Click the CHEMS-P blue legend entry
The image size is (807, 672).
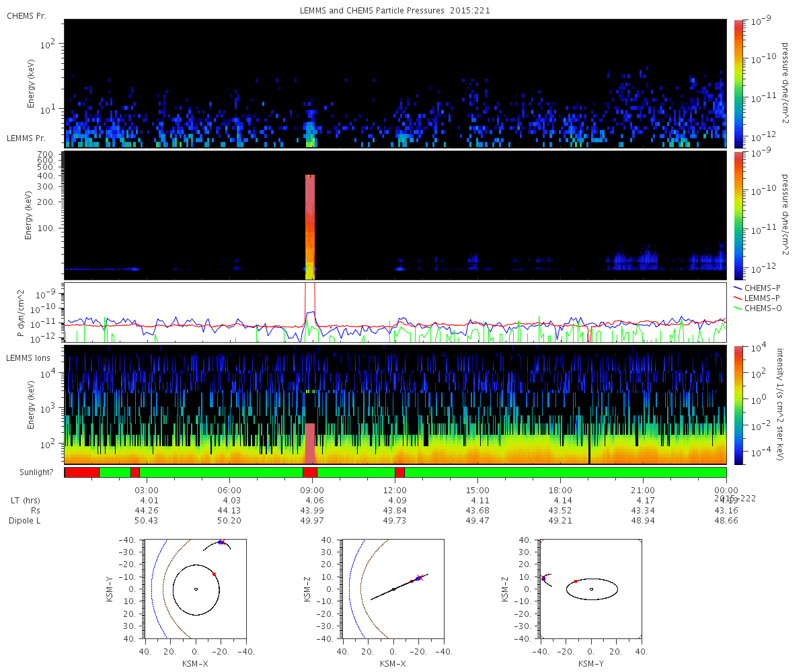coord(760,288)
